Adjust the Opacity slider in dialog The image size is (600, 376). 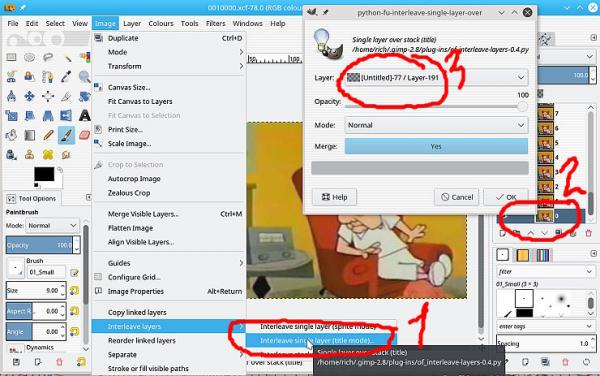point(436,107)
